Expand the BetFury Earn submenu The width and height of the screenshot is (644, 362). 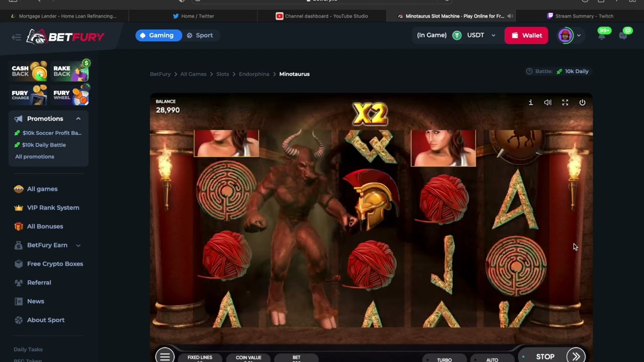78,245
